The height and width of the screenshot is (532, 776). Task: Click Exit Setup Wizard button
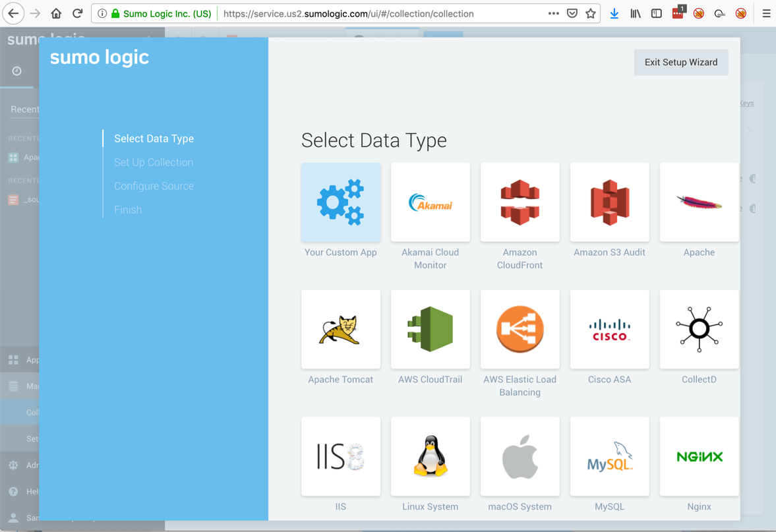[681, 63]
